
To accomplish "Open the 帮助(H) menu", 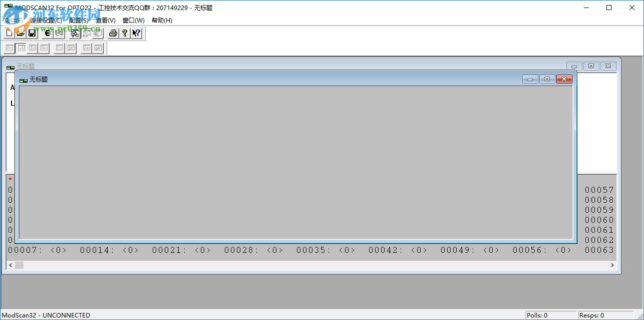I will (x=162, y=21).
